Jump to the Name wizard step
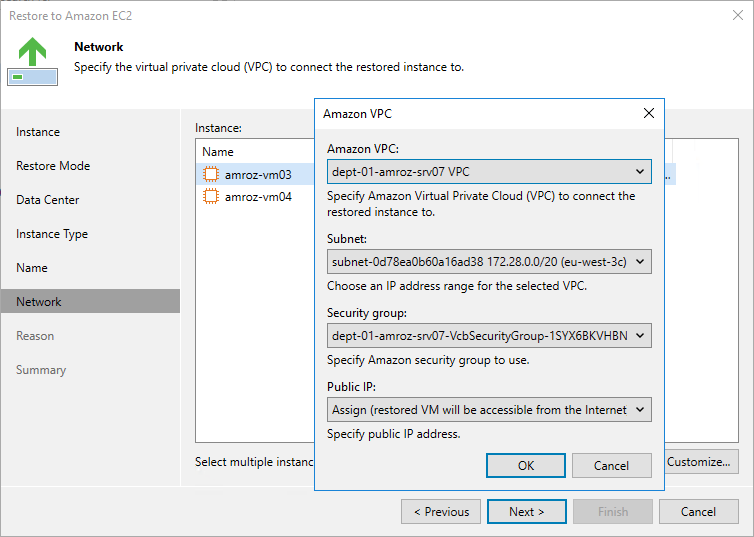This screenshot has height=537, width=754. click(32, 268)
